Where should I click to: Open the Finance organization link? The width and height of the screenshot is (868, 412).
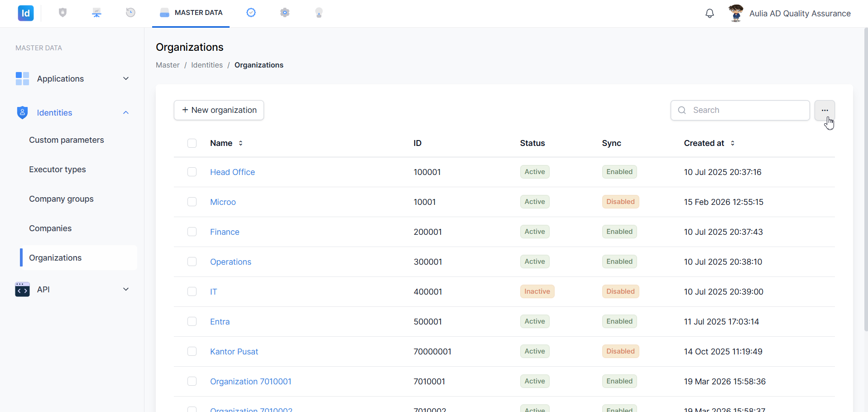(x=225, y=232)
